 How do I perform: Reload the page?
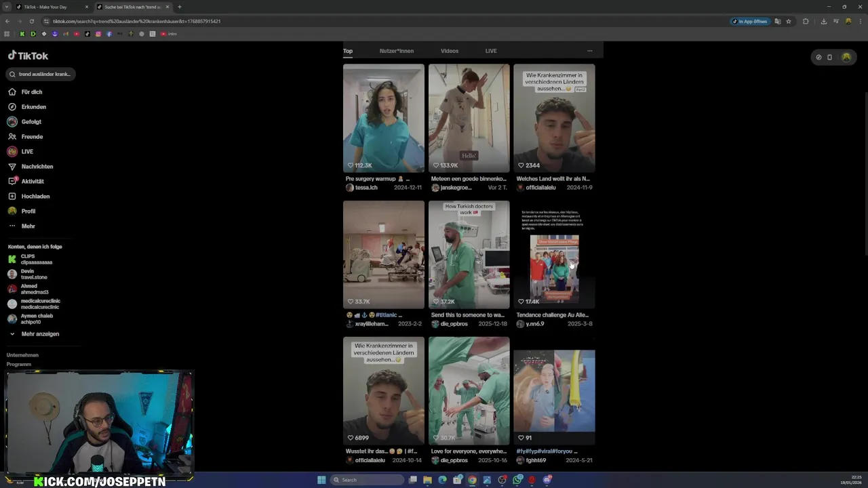31,21
